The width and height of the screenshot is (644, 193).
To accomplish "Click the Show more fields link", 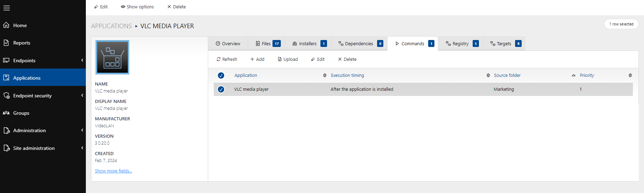I will click(x=113, y=171).
